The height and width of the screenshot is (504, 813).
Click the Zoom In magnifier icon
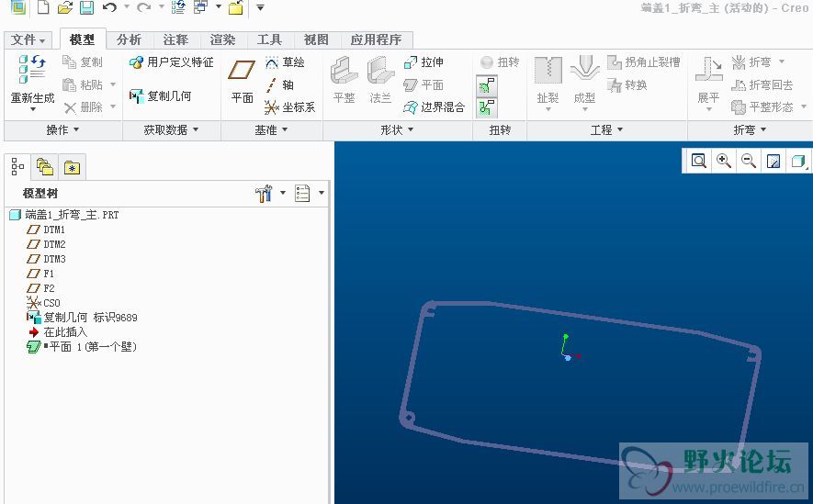(724, 161)
